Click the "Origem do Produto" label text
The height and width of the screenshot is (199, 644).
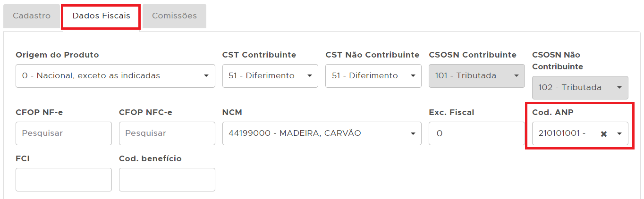pyautogui.click(x=57, y=55)
